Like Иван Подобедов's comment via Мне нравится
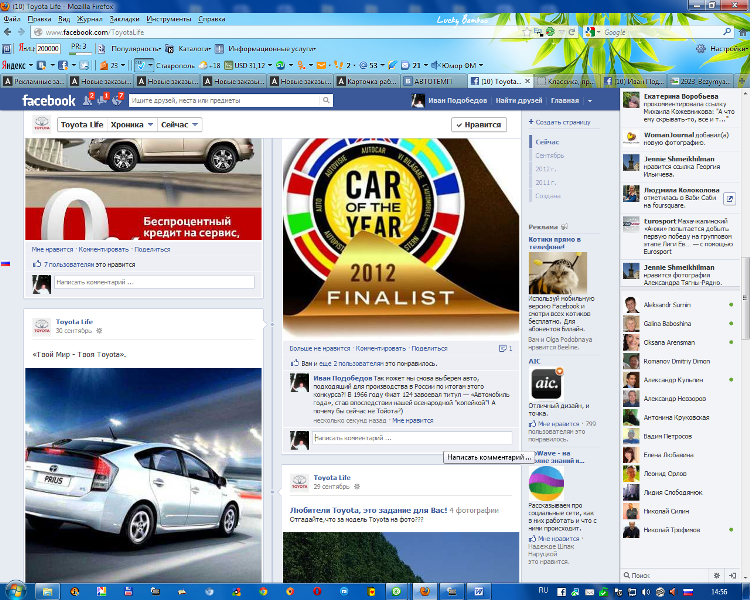This screenshot has height=600, width=750. (412, 421)
